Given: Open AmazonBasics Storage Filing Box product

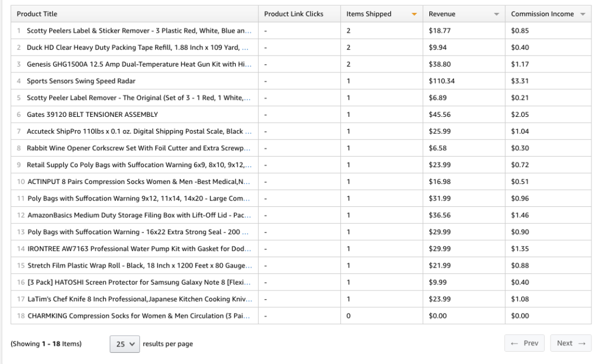Looking at the screenshot, I should pos(139,215).
